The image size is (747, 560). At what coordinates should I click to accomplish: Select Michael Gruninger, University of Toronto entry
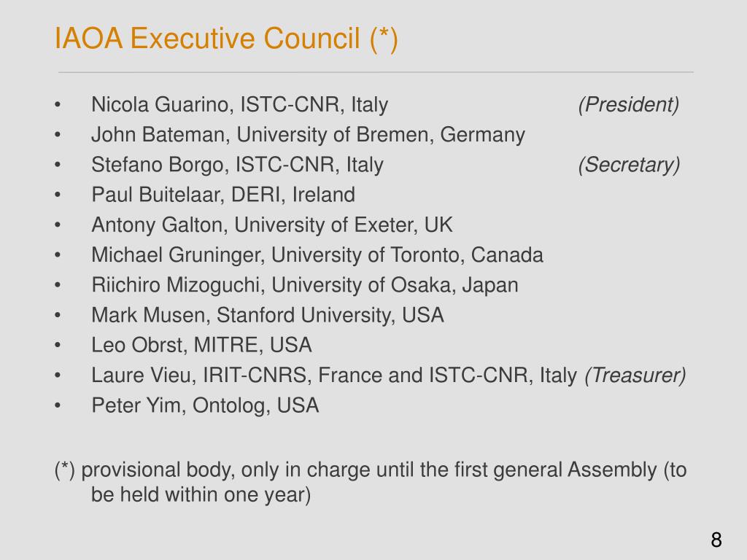click(x=317, y=254)
